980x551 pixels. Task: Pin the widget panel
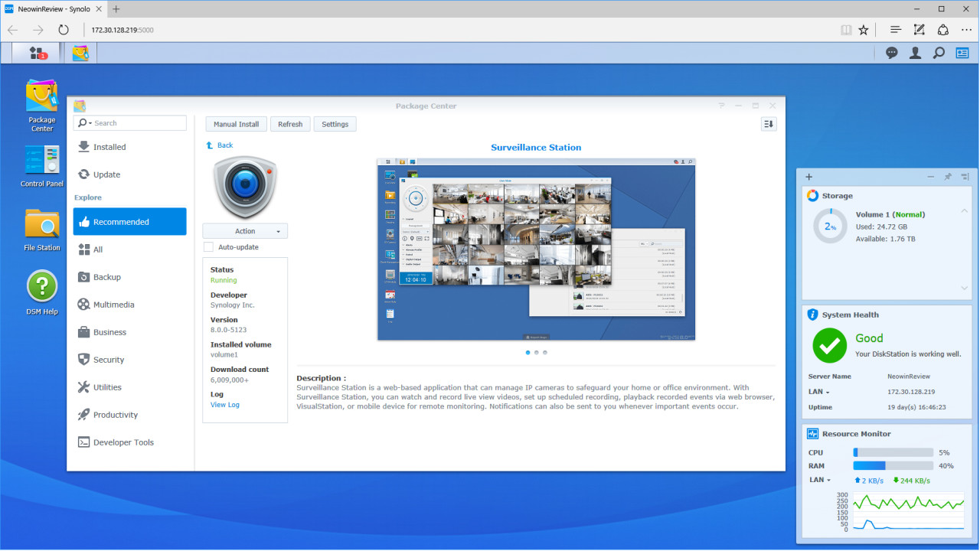(948, 177)
